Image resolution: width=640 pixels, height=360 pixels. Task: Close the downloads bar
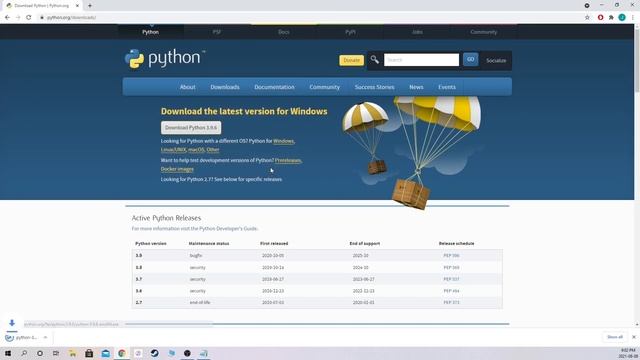pos(633,337)
